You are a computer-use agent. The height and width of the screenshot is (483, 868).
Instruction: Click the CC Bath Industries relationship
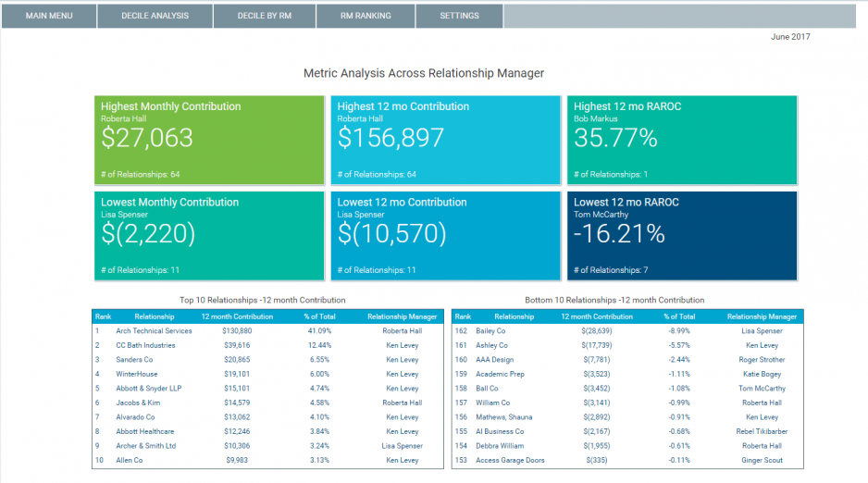[145, 345]
